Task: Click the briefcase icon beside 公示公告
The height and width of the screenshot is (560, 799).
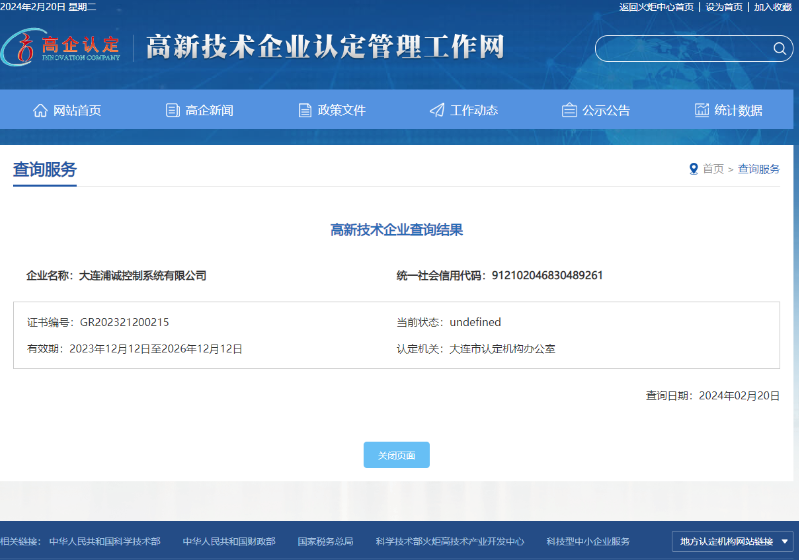Action: pos(569,110)
